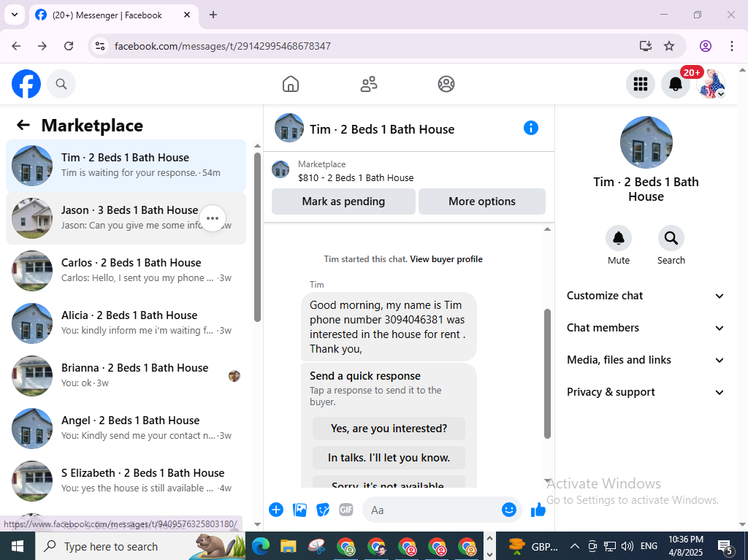Open Brianna 2 Beds 1 Bath House conversation
This screenshot has height=560, width=748.
[126, 375]
